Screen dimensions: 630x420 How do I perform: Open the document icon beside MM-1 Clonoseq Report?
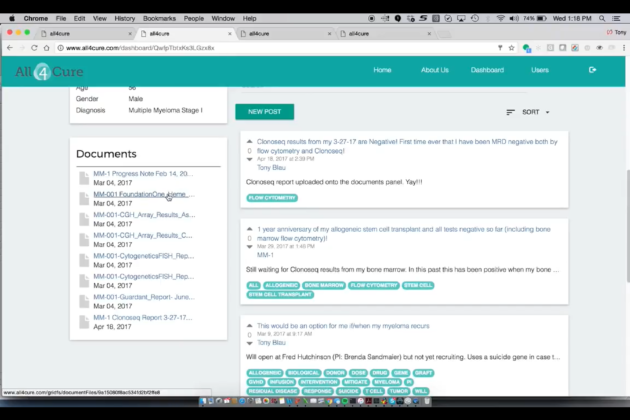84,322
